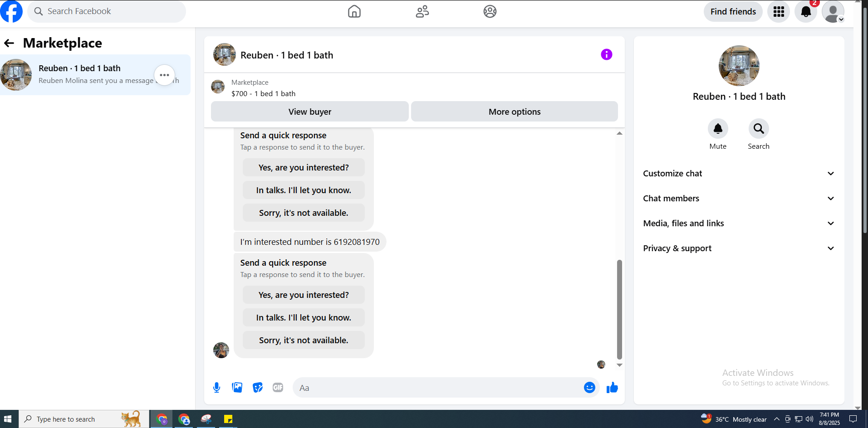Send upper 'Yes, are you interested?' quick response
The height and width of the screenshot is (428, 868).
(304, 167)
